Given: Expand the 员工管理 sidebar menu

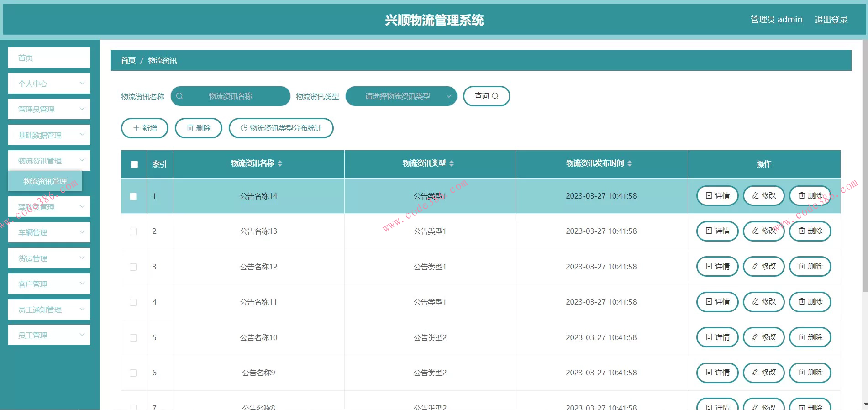Looking at the screenshot, I should click(49, 335).
